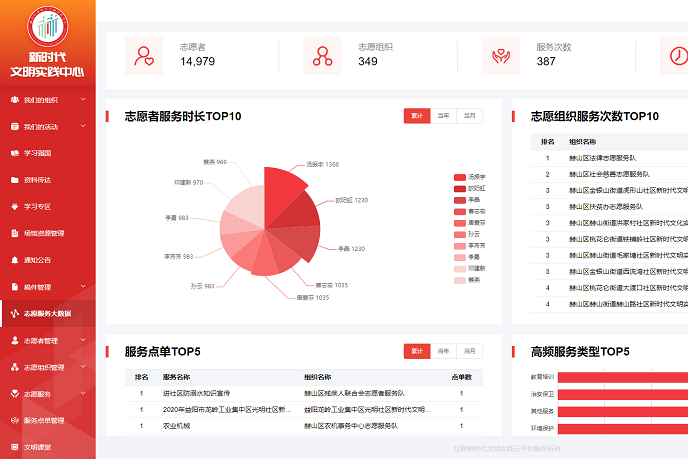Click the 志愿服务 heart-hands sidebar icon
688x459 pixels.
tap(15, 394)
